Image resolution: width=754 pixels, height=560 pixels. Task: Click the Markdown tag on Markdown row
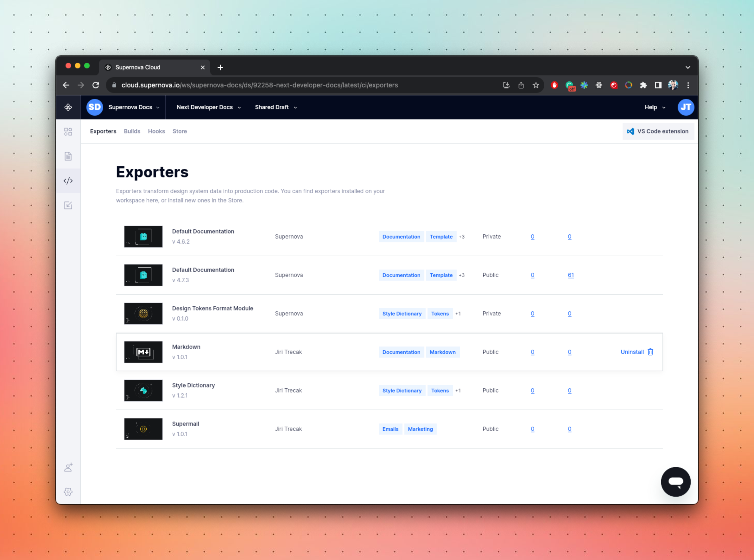pyautogui.click(x=443, y=352)
